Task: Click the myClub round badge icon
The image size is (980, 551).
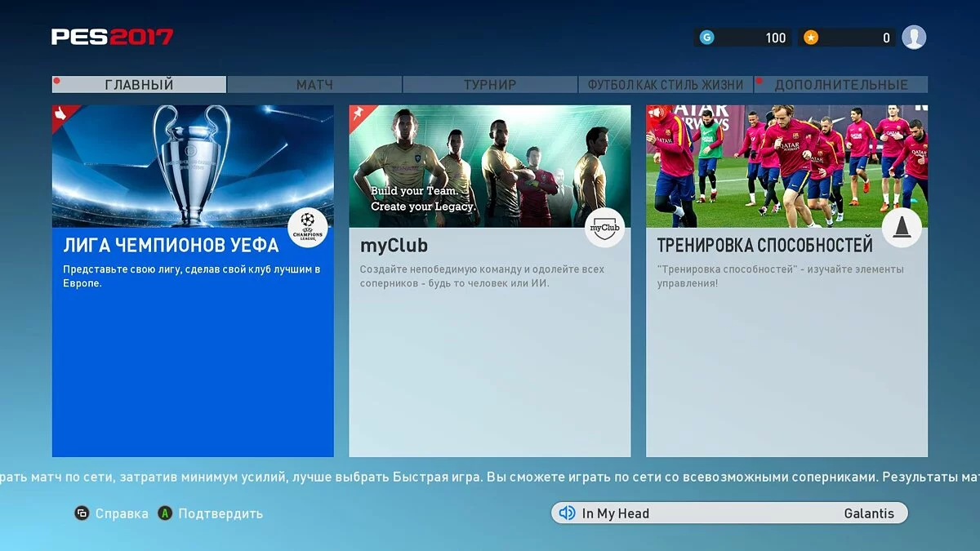Action: tap(605, 228)
